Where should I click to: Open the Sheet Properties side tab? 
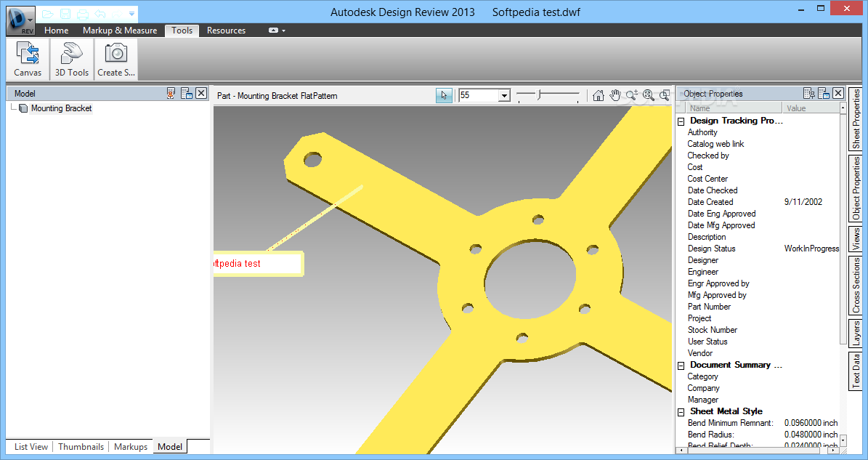click(856, 118)
